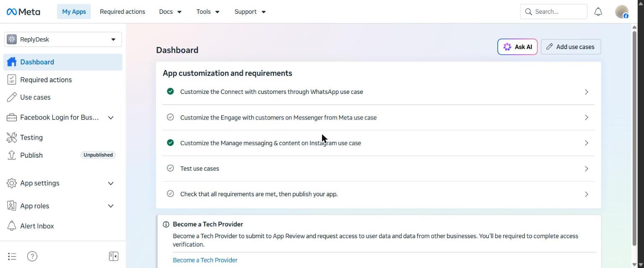
Task: Open the Docs dropdown menu
Action: coord(170,12)
